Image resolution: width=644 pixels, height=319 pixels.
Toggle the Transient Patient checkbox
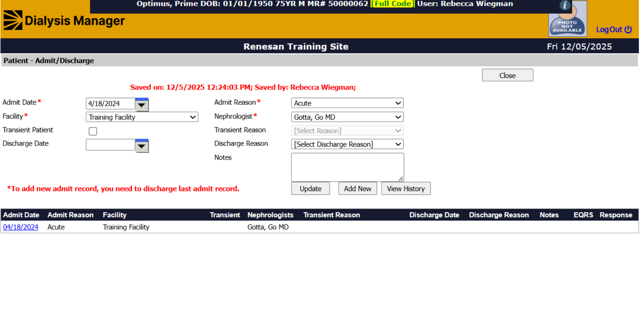[x=93, y=131]
